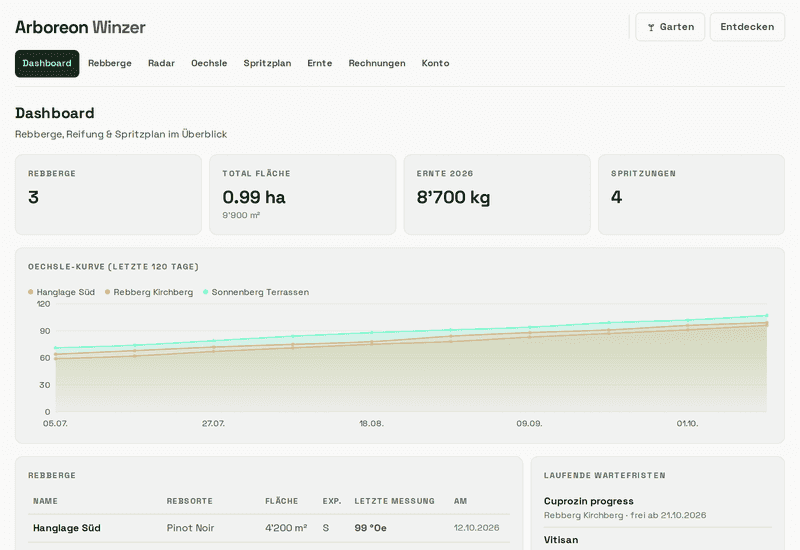The height and width of the screenshot is (550, 800).
Task: Click the Pinot Noir cell
Action: [190, 528]
